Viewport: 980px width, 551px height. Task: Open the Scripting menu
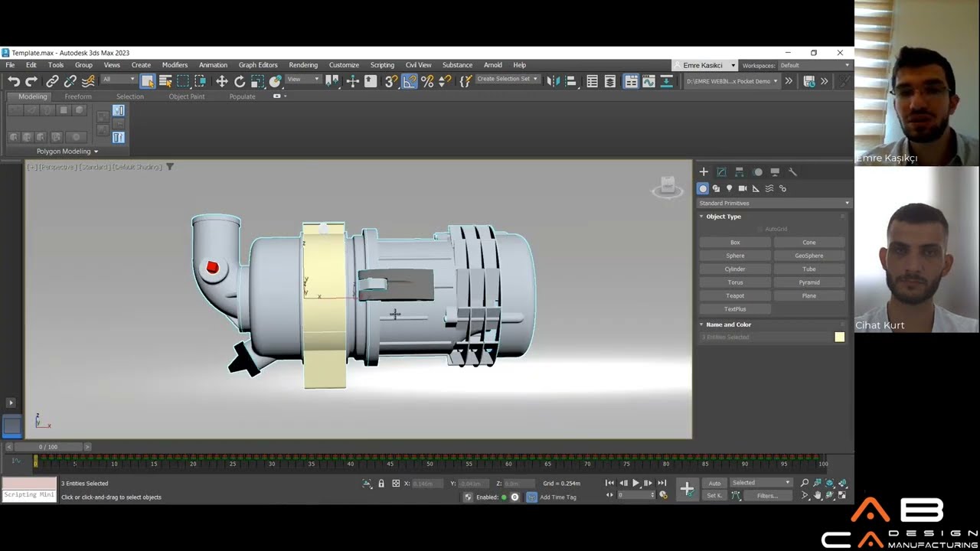click(382, 65)
